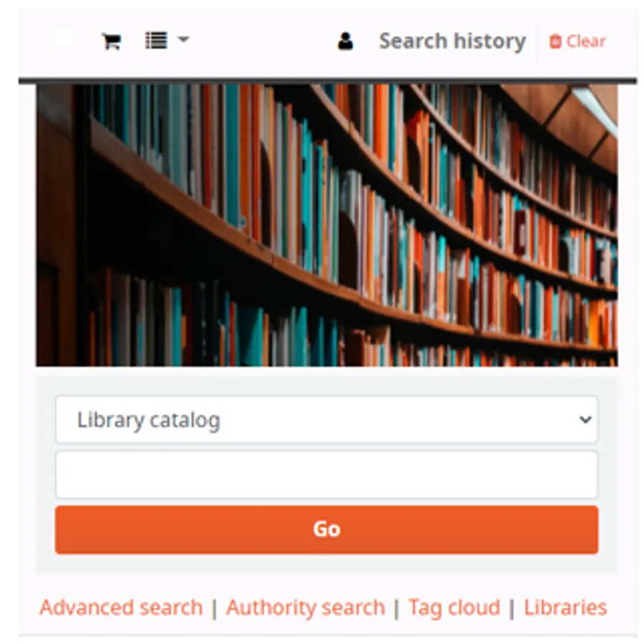Click the faint logo at header left
Viewport: 644px width, 644px height.
coord(63,38)
